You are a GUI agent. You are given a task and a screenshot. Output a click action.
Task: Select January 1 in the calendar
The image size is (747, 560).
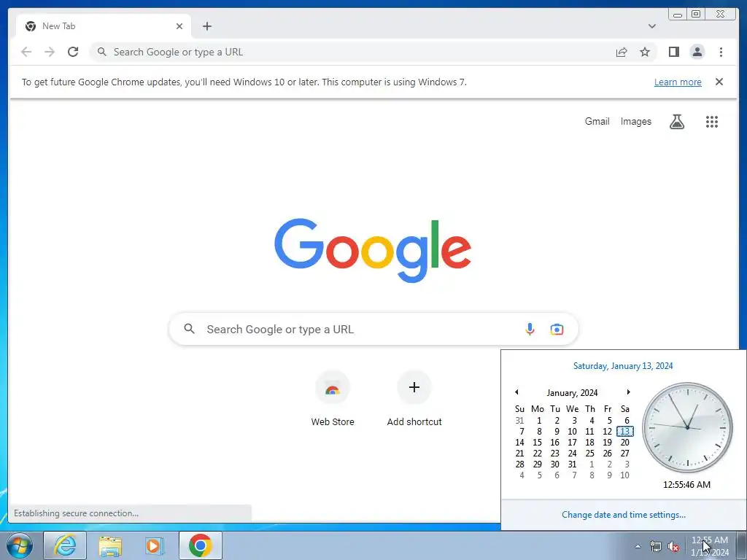tap(539, 421)
